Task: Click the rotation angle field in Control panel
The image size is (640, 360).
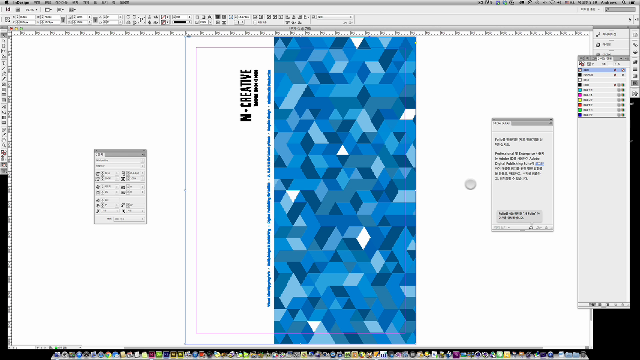Action: pos(111,17)
